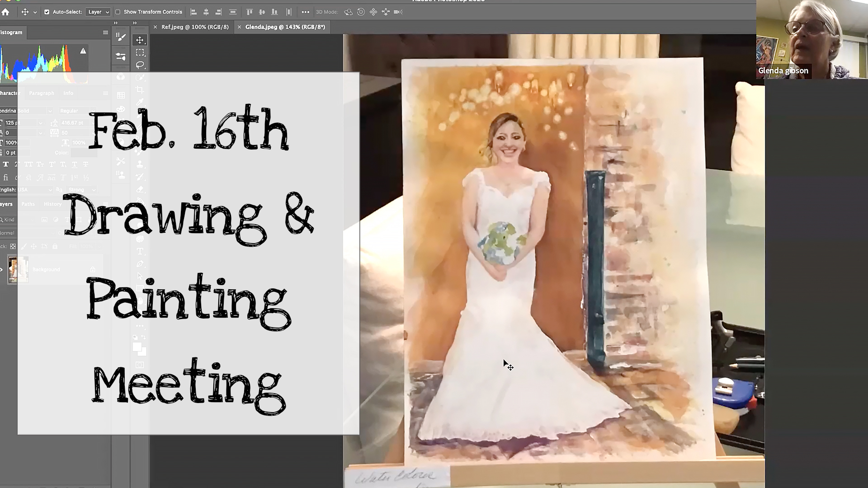The height and width of the screenshot is (488, 868).
Task: Switch to the Info tab
Action: click(x=68, y=93)
